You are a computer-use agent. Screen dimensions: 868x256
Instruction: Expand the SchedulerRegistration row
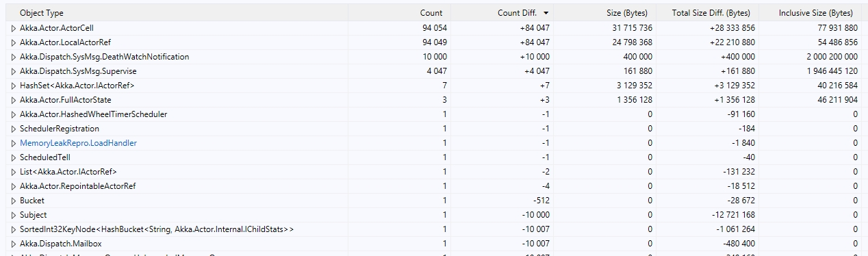click(x=14, y=129)
